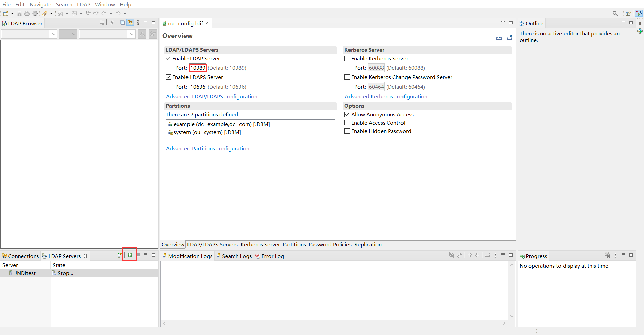Click the logs horizontal scrollbar
This screenshot has width=644, height=335.
[x=334, y=323]
